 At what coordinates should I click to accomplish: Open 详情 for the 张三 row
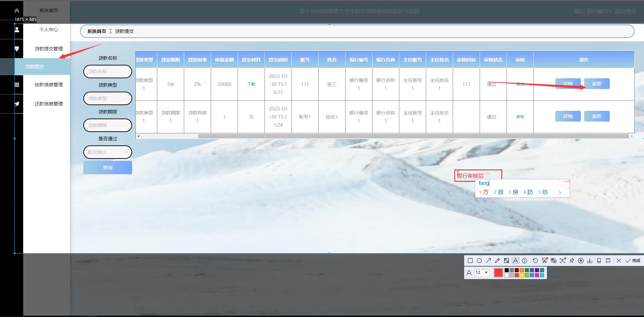tap(568, 84)
